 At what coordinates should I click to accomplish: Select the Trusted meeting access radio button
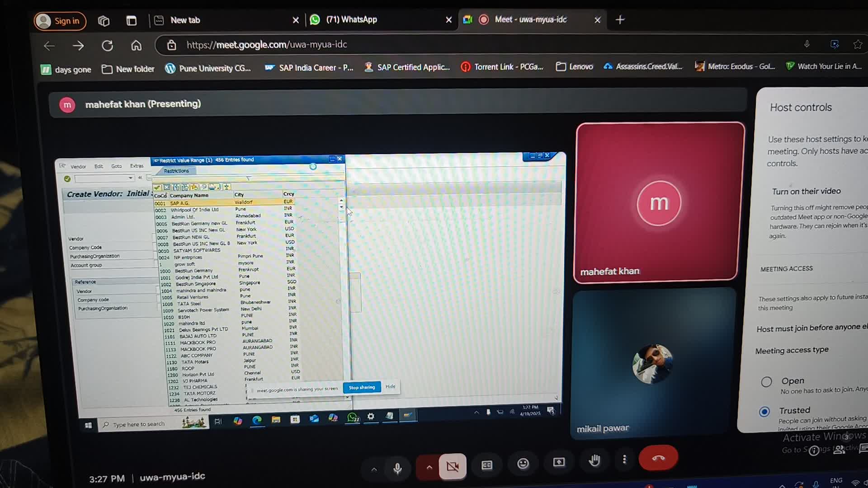click(x=764, y=412)
